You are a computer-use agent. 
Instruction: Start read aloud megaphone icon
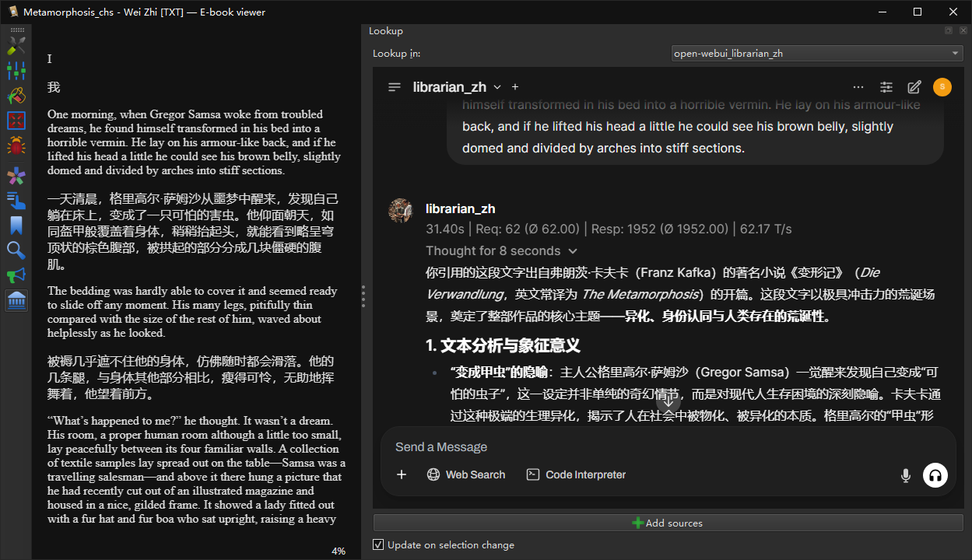click(16, 275)
